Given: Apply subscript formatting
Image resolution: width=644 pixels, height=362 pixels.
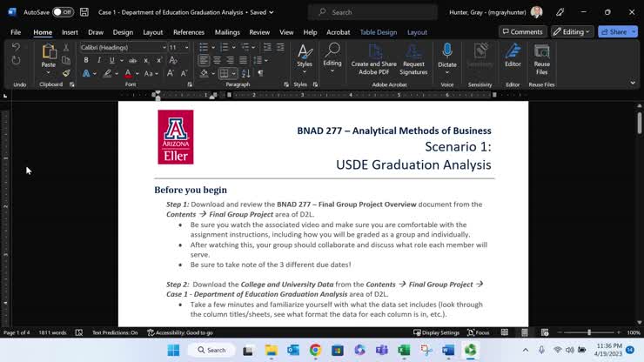Looking at the screenshot, I should coord(146,60).
